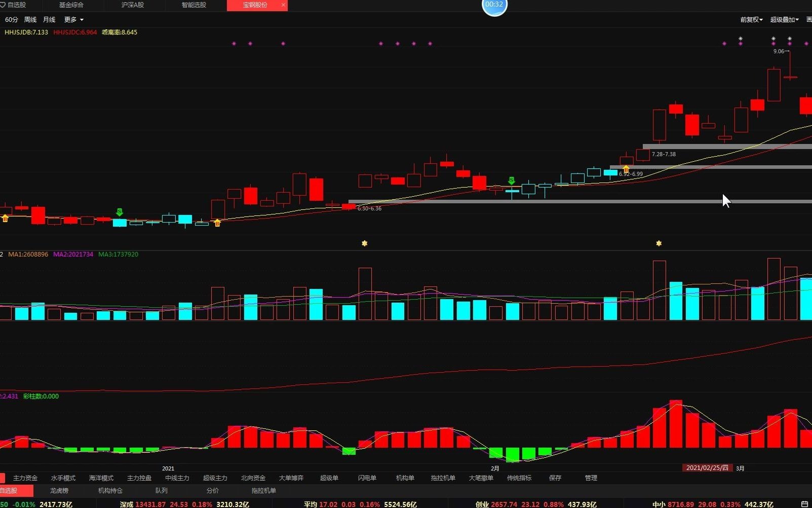This screenshot has height=508, width=812.
Task: Click the 9.06 high price label
Action: pos(779,51)
